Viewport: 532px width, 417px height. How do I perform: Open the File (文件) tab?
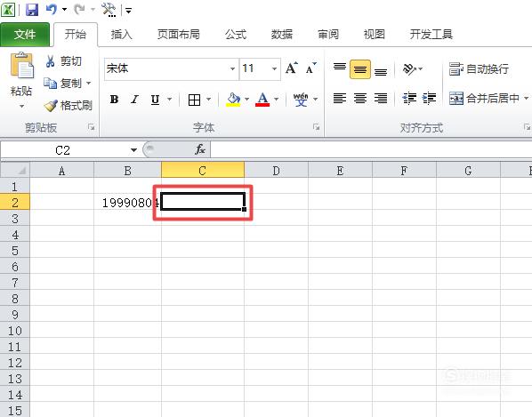pyautogui.click(x=25, y=35)
